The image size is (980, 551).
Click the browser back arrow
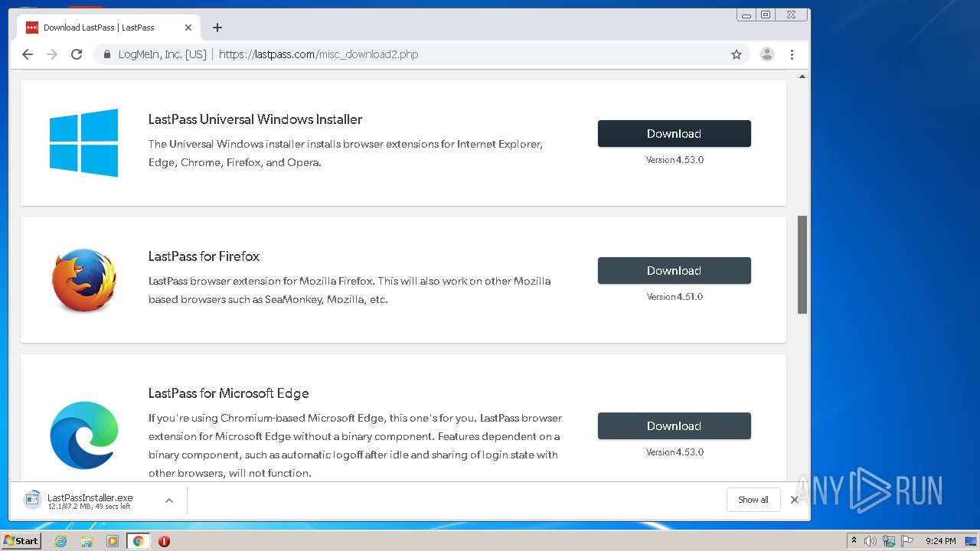coord(28,54)
